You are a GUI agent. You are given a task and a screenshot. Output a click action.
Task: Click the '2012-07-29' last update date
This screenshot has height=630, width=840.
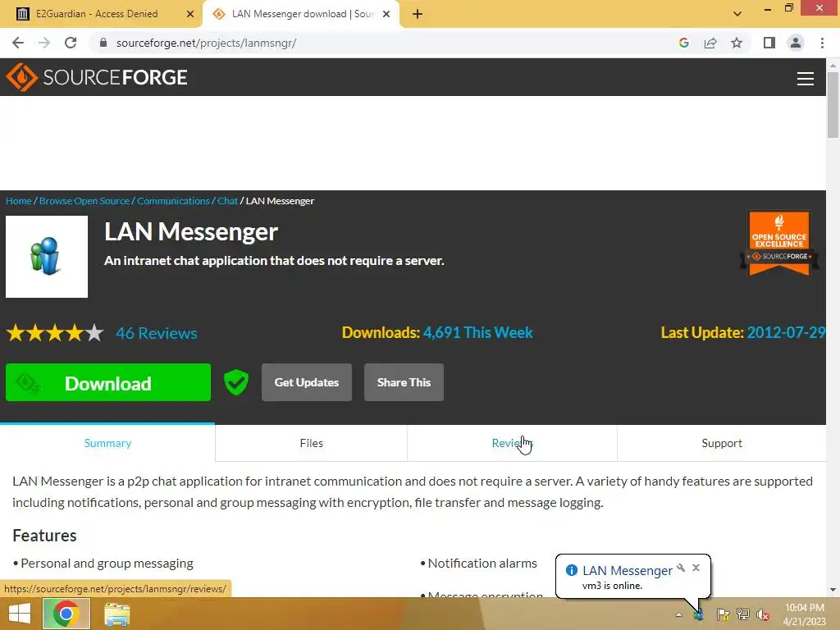click(x=786, y=333)
